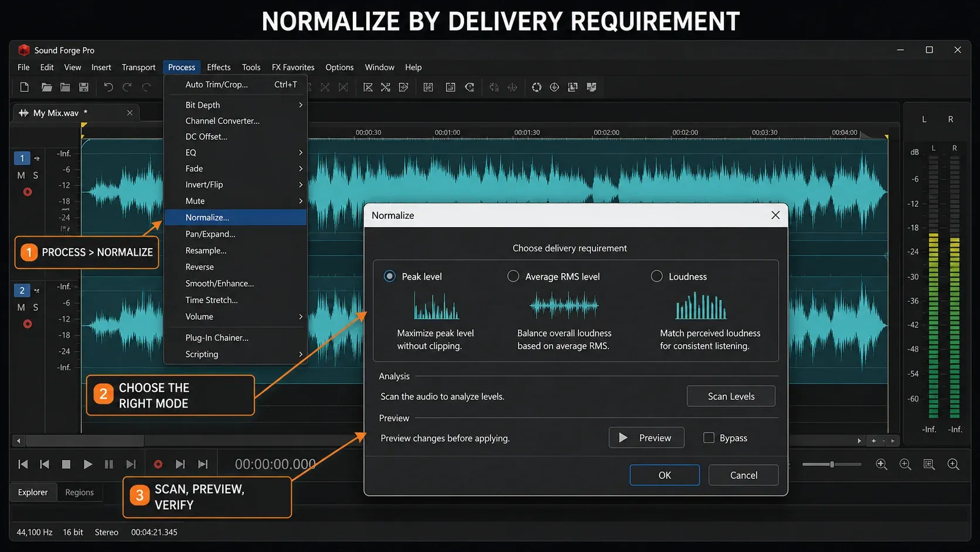Open the File menu
The width and height of the screenshot is (980, 552).
pos(23,67)
